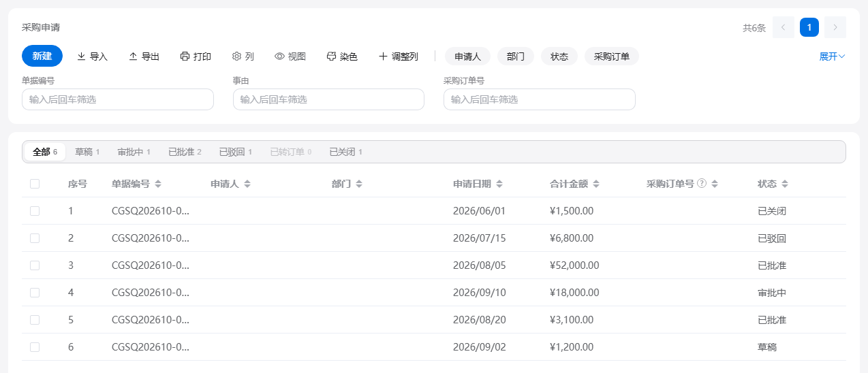Click the date 2026/08/20 cell
This screenshot has width=868, height=373.
480,320
